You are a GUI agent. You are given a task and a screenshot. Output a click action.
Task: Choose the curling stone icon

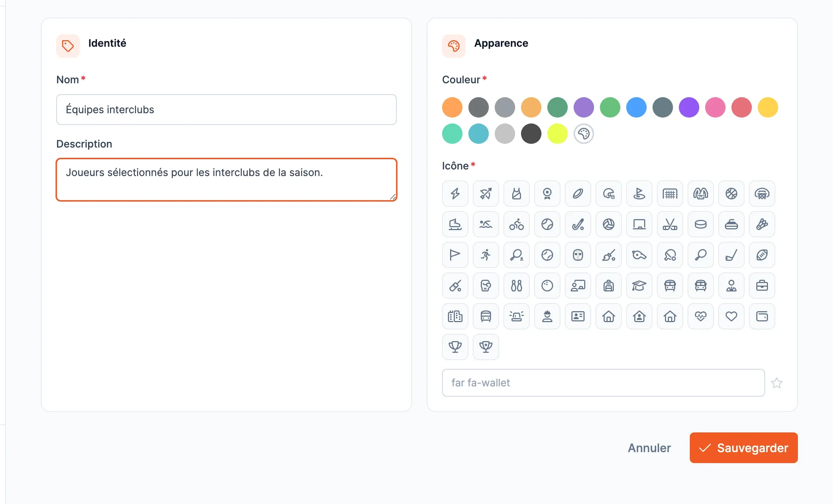point(731,224)
